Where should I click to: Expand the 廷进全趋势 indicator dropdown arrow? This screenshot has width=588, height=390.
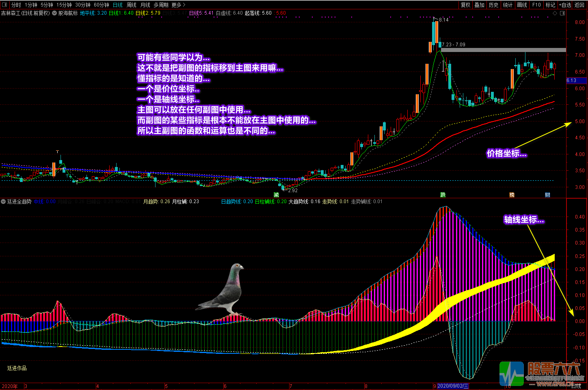[3, 201]
